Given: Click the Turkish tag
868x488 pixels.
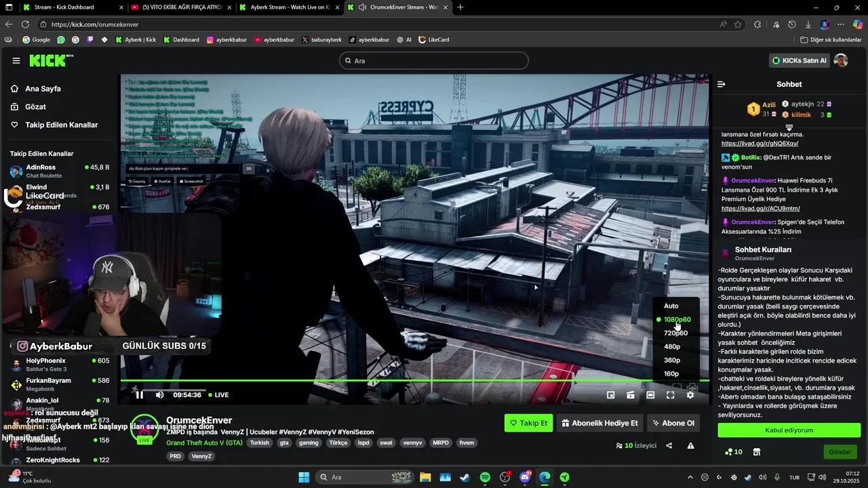Looking at the screenshot, I should (259, 443).
